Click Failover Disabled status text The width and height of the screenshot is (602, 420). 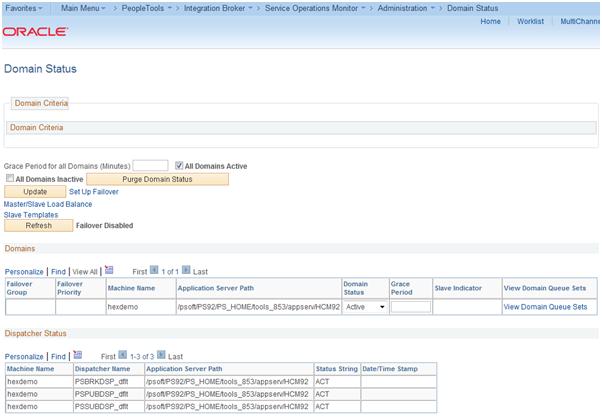[x=104, y=225]
